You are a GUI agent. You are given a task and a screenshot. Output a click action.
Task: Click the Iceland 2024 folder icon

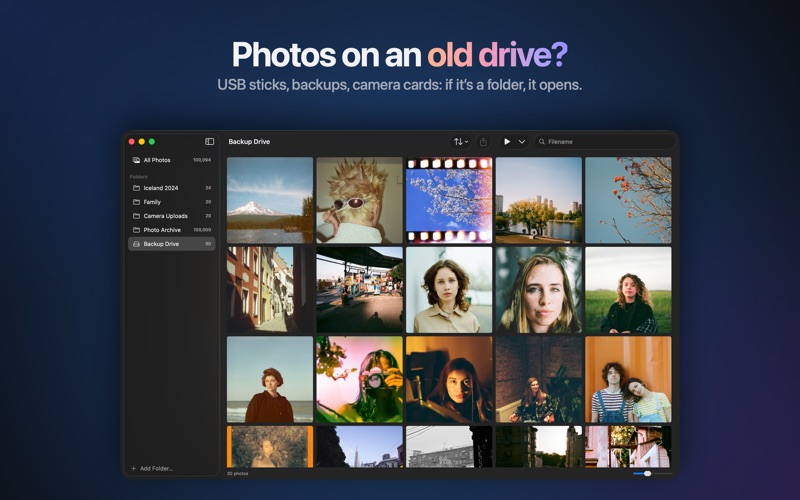tap(136, 188)
